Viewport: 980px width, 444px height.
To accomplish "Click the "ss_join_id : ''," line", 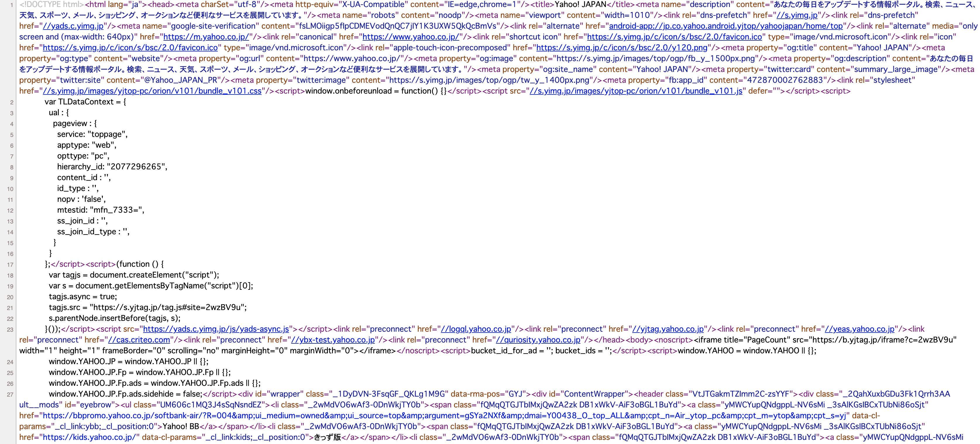I will [82, 221].
